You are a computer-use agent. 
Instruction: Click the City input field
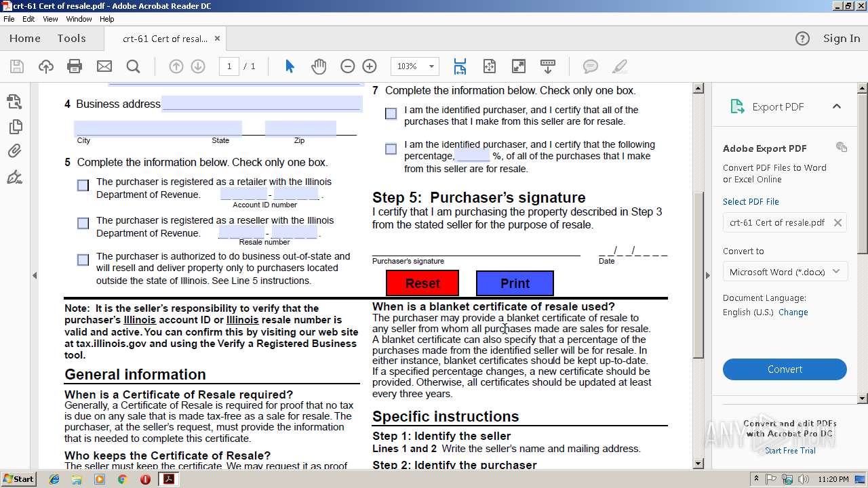[158, 128]
